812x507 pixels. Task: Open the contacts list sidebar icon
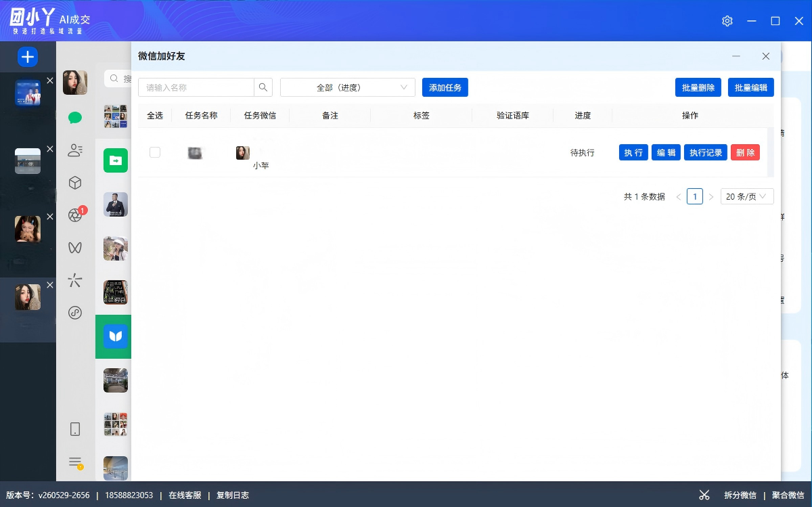click(75, 150)
